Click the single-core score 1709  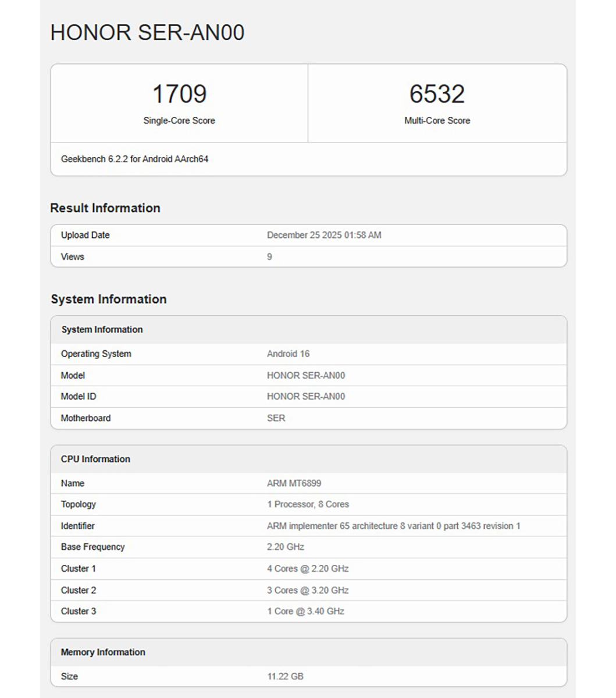click(179, 94)
